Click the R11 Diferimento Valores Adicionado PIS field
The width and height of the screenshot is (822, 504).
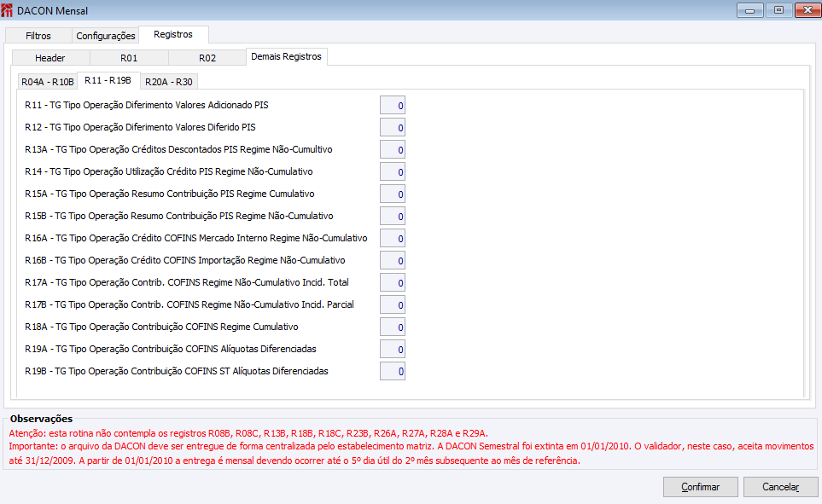(393, 105)
